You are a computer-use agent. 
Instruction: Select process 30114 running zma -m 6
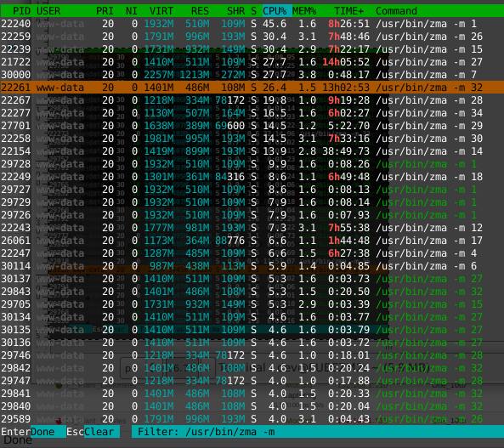[252, 266]
